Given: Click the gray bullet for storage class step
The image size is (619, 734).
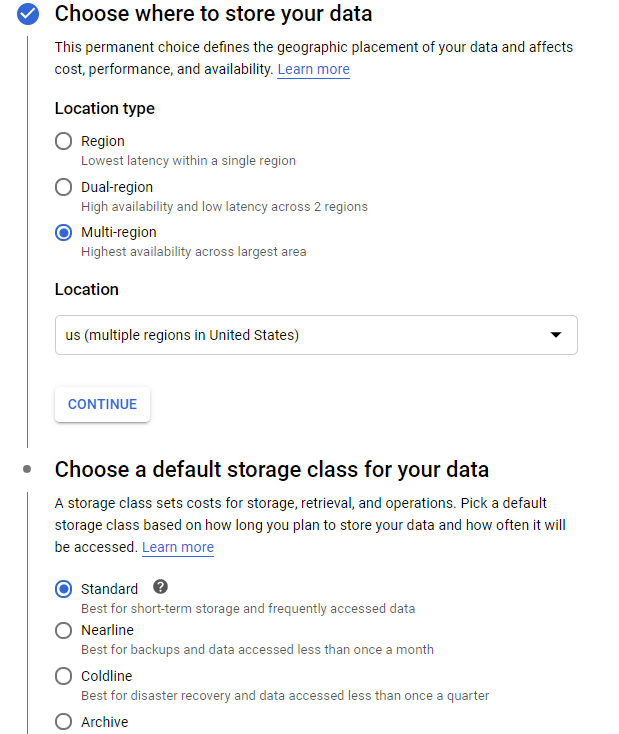Looking at the screenshot, I should [27, 469].
